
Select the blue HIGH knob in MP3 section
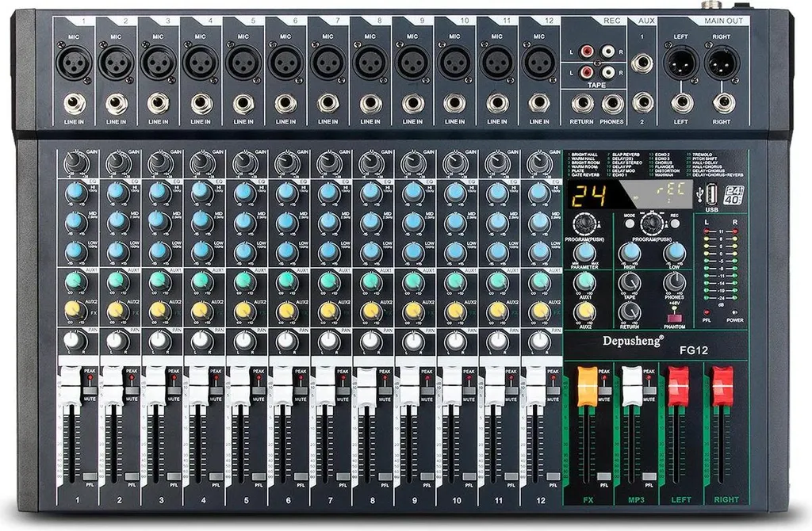[630, 252]
